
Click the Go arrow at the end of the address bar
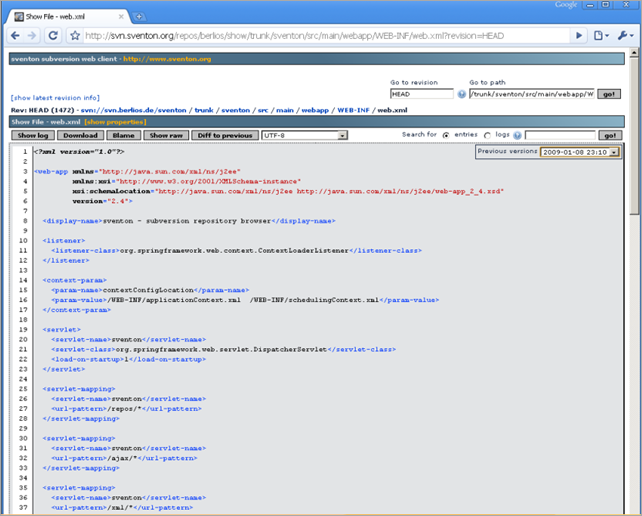(x=579, y=36)
